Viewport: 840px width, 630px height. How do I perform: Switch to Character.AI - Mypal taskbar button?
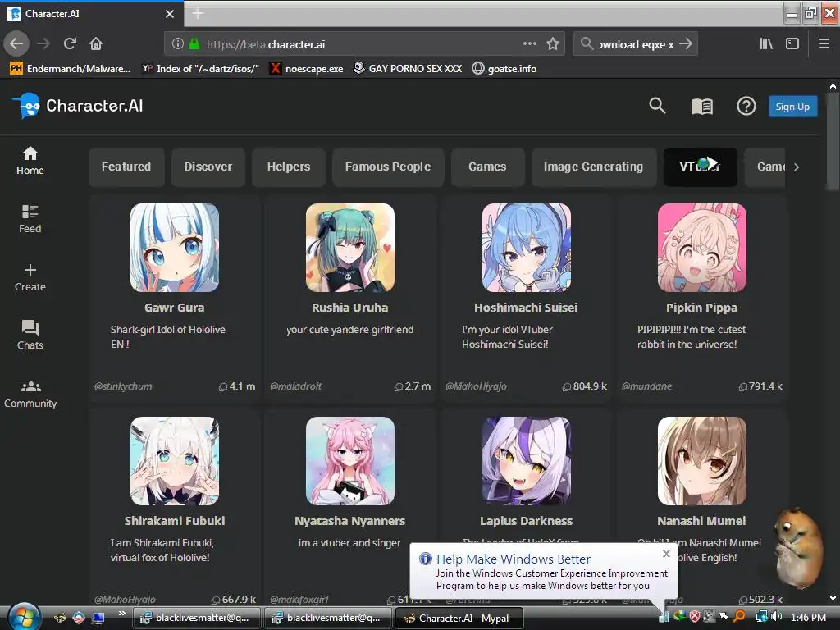[459, 619]
